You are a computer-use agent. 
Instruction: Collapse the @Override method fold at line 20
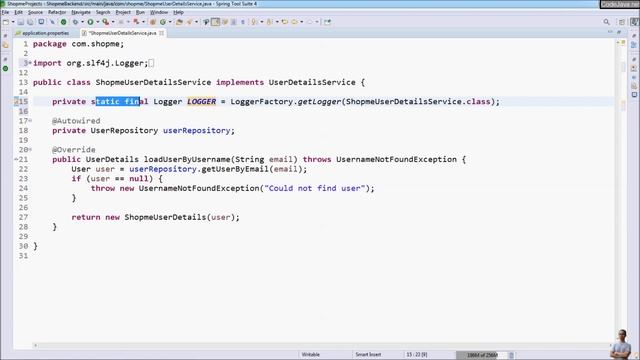[30, 149]
